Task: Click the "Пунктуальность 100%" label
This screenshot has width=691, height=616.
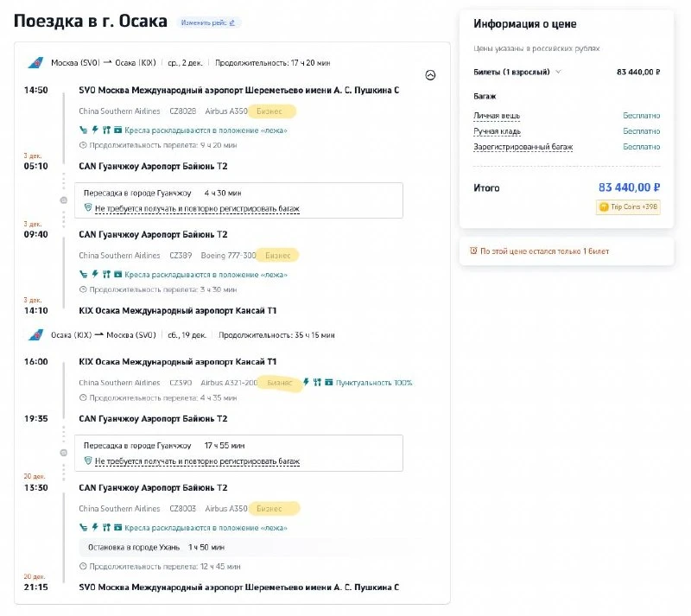Action: [x=374, y=383]
